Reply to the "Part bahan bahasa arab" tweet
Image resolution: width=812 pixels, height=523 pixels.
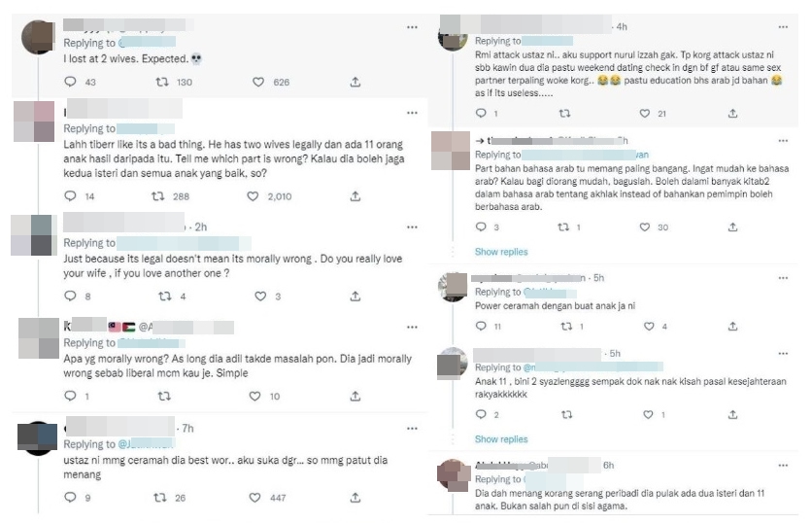(481, 227)
